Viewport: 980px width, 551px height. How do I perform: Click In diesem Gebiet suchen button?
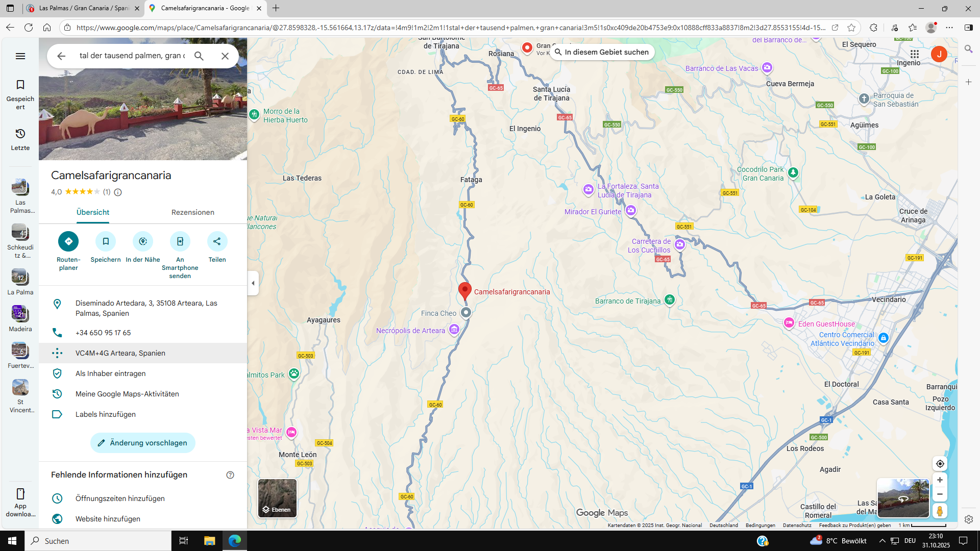pos(602,52)
